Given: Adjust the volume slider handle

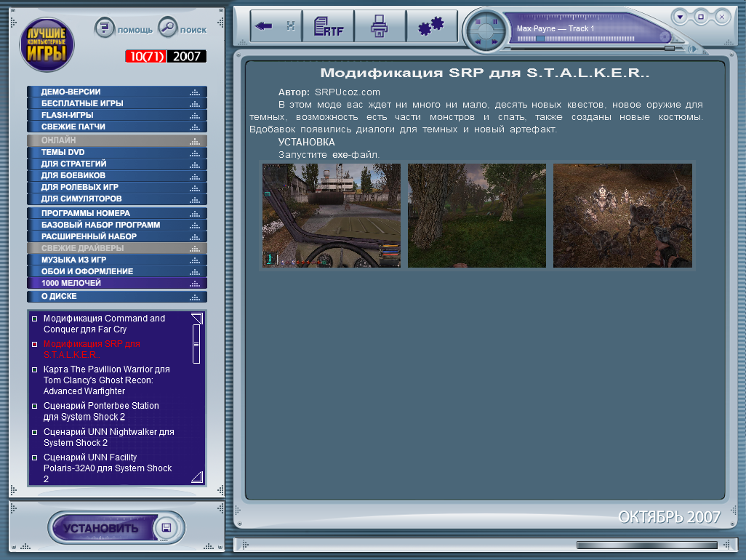Looking at the screenshot, I should click(x=670, y=48).
